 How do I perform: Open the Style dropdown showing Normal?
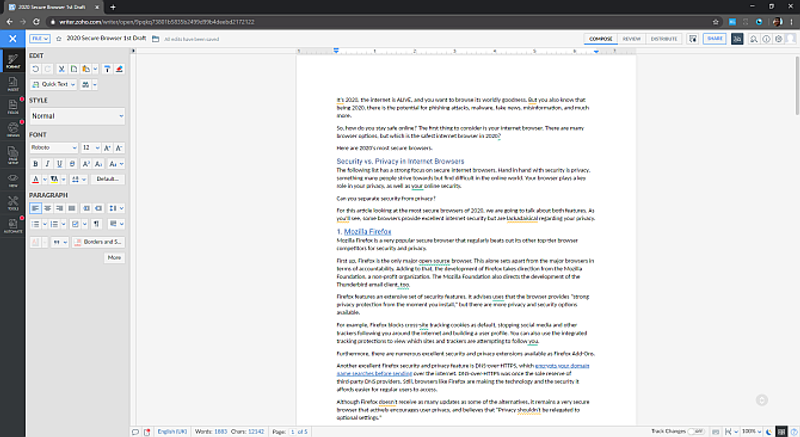click(x=77, y=116)
